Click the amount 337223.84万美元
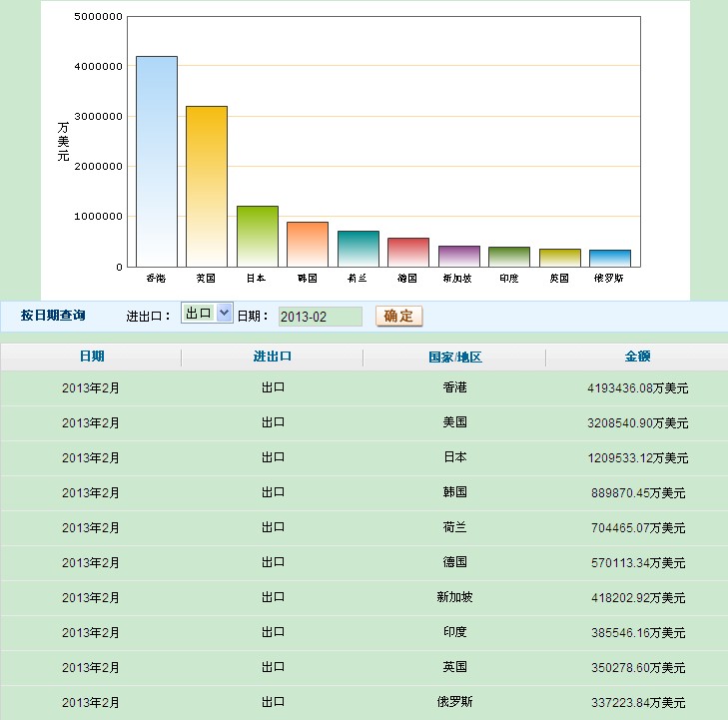Image resolution: width=728 pixels, height=720 pixels. coord(638,703)
